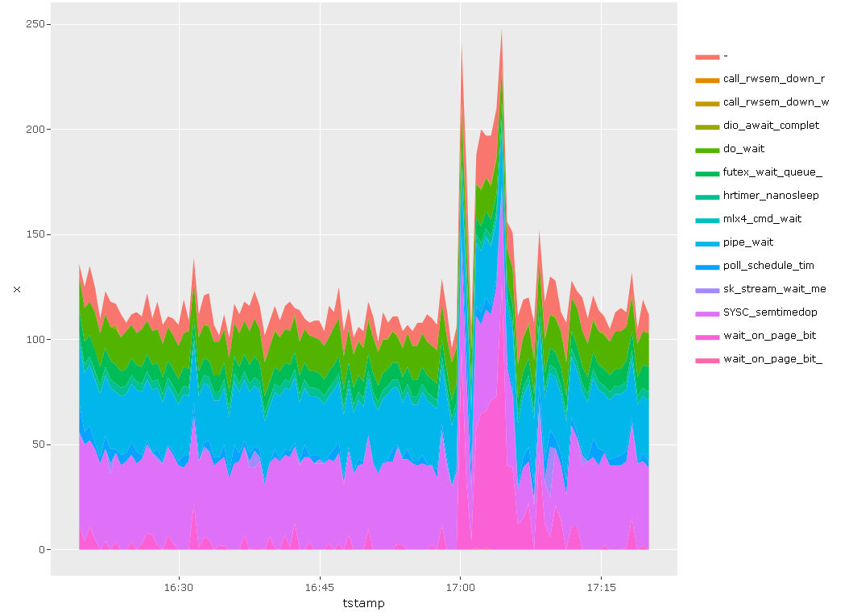Click the hrtimer_nanosleep legend text label
Viewport: 853px width, 616px height.
point(770,196)
